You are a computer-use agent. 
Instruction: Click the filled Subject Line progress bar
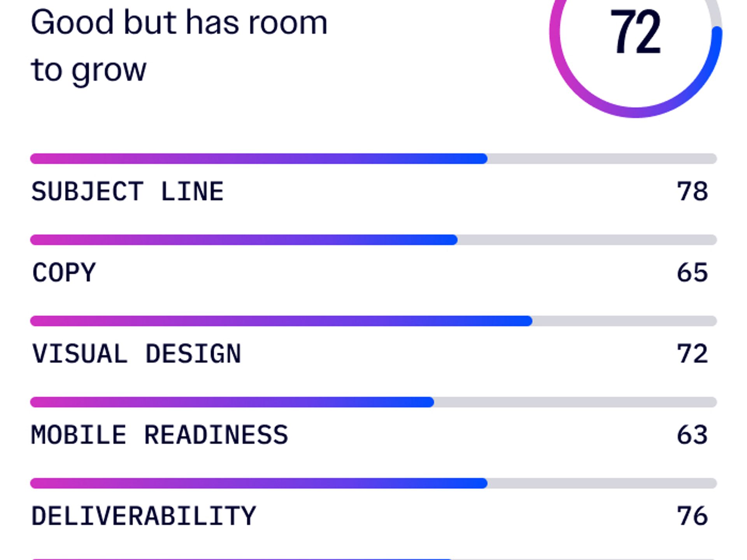pos(259,159)
